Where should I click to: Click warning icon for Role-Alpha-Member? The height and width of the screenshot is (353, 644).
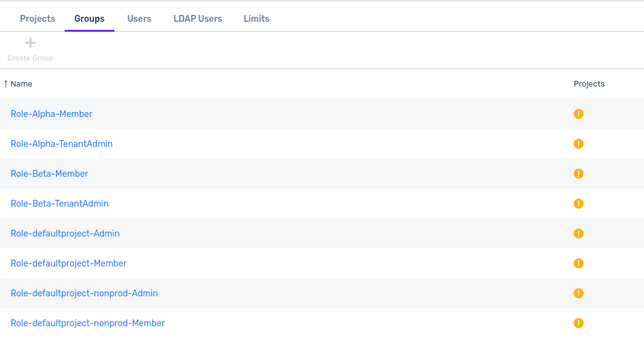pyautogui.click(x=578, y=114)
